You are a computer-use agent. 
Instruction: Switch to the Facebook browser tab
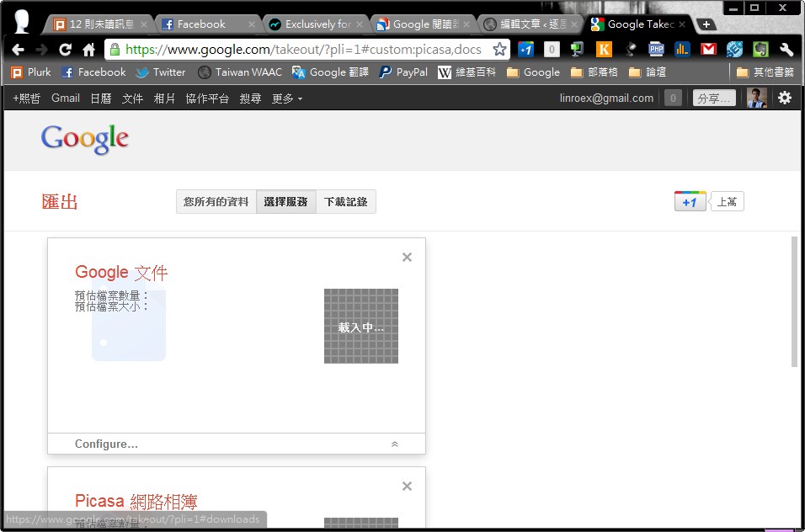[207, 24]
